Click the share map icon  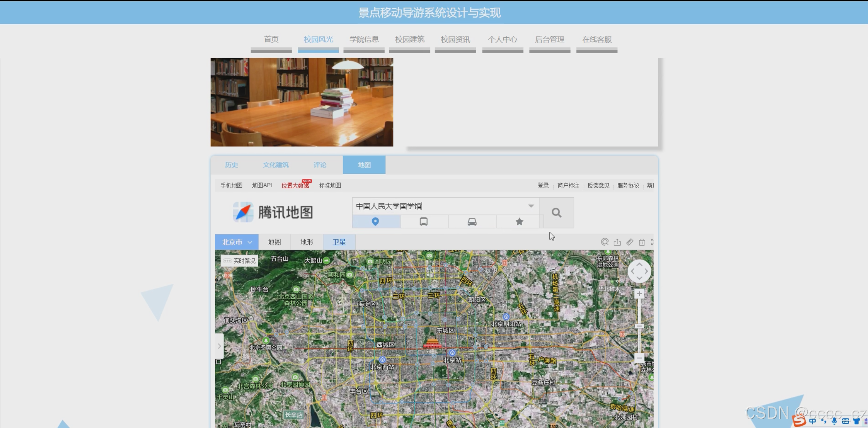[x=617, y=242]
